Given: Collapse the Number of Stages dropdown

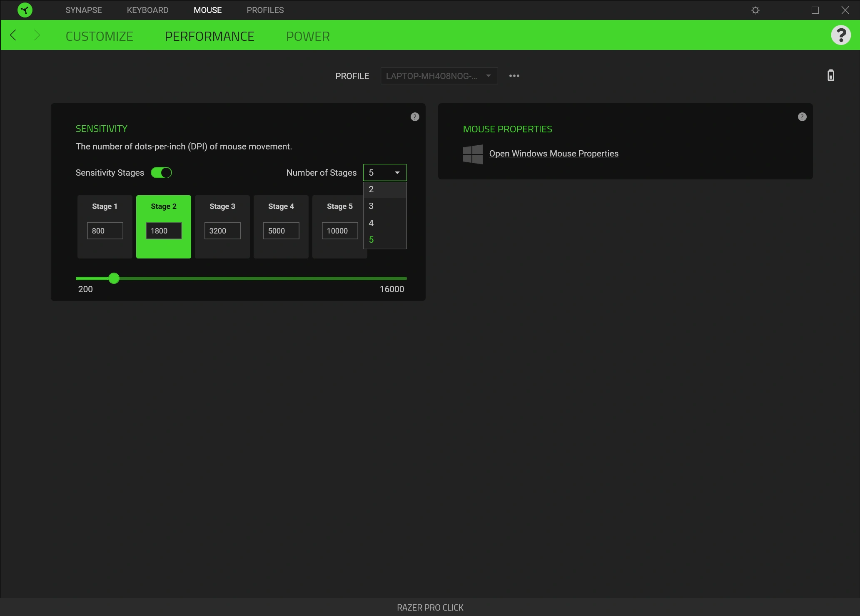Looking at the screenshot, I should [385, 173].
